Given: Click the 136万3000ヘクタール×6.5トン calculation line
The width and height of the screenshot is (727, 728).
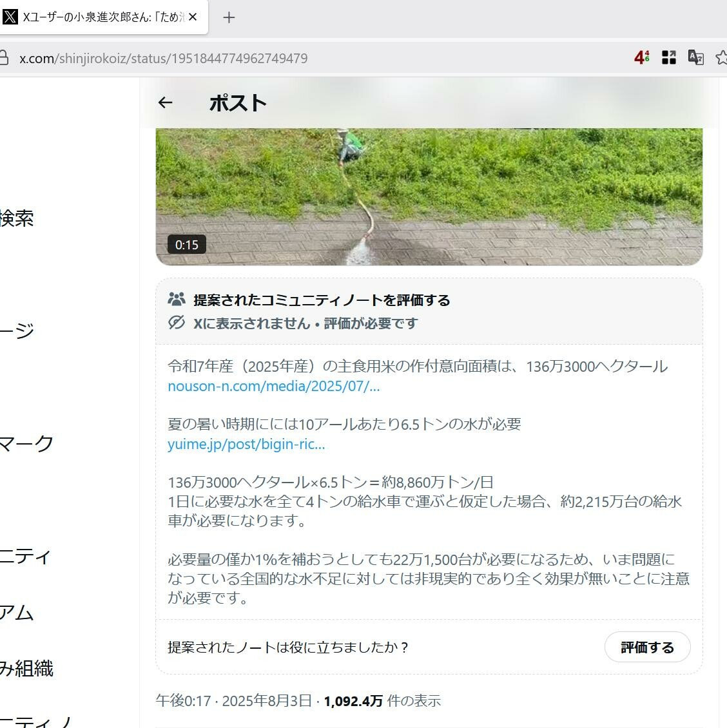Looking at the screenshot, I should [x=330, y=483].
